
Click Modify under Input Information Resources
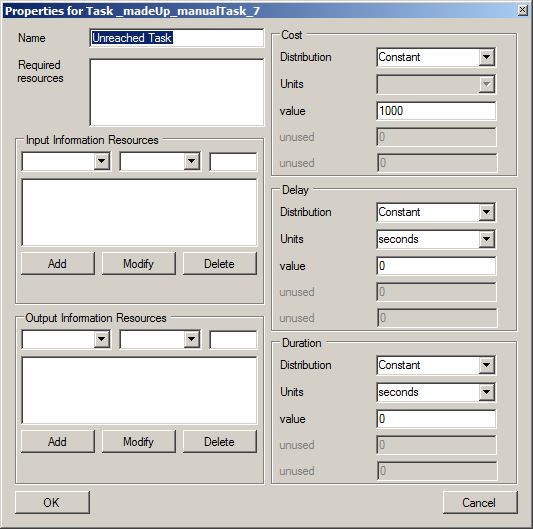click(x=139, y=263)
